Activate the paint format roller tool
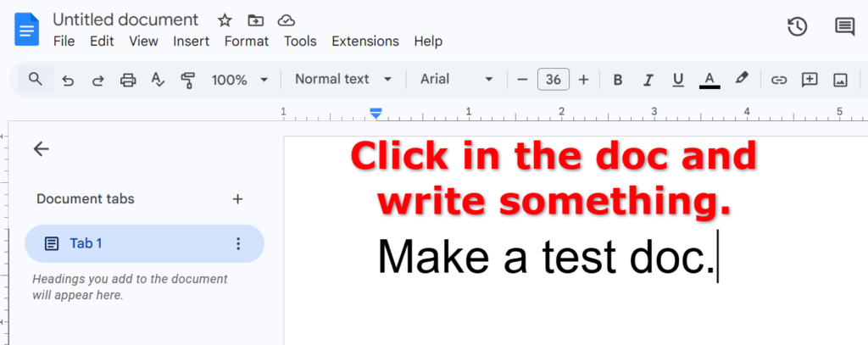This screenshot has width=868, height=345. (187, 80)
